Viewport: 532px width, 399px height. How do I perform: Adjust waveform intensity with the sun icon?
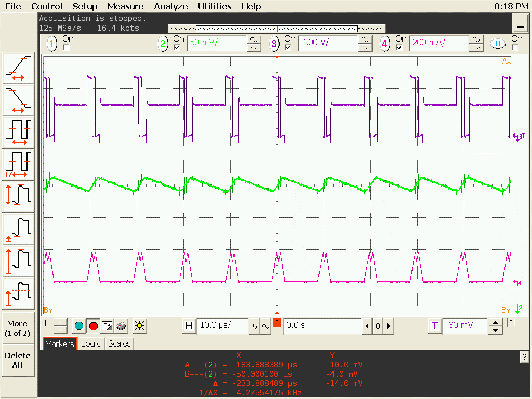click(138, 326)
